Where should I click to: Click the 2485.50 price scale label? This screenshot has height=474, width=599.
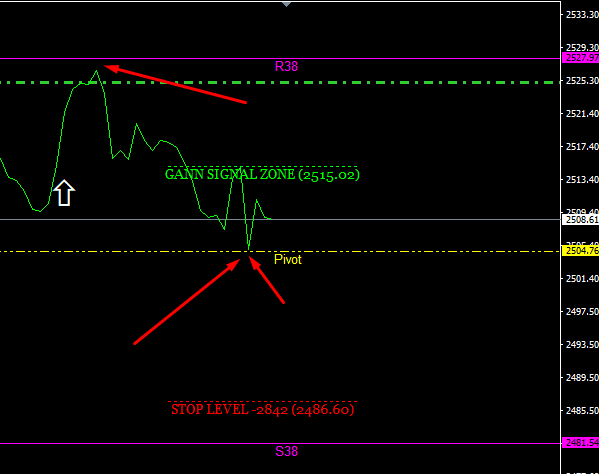point(582,411)
